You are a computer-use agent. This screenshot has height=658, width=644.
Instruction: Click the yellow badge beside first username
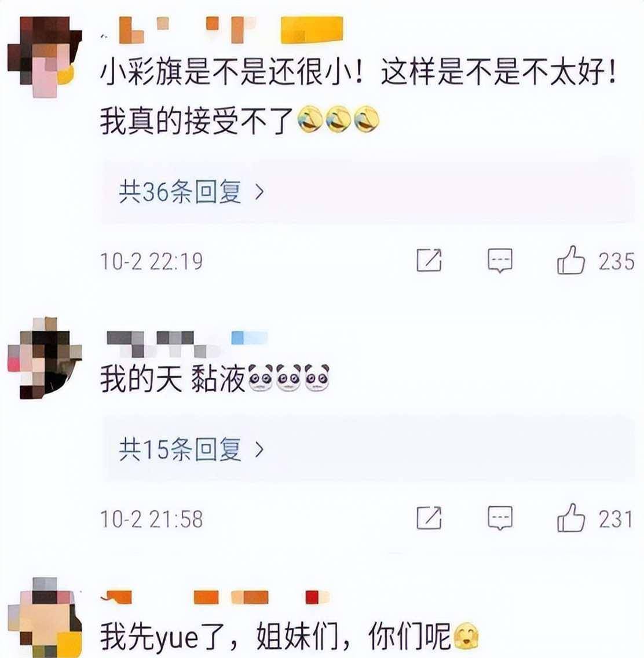[312, 30]
